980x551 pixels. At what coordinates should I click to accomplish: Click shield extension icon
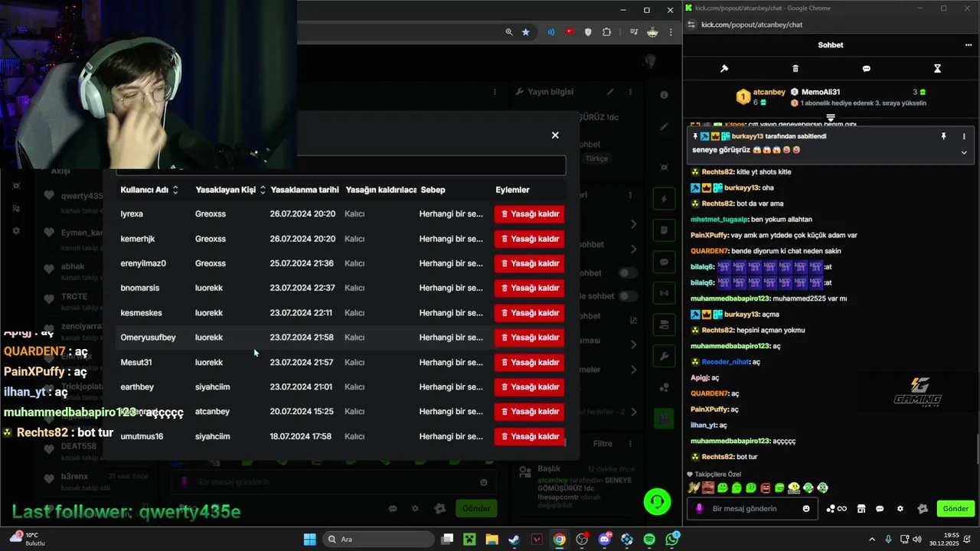588,32
